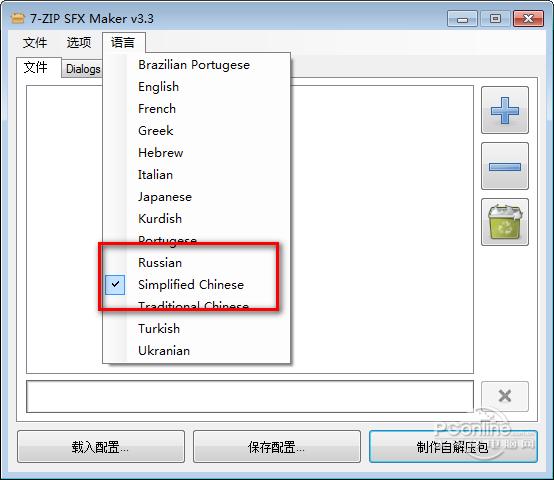The image size is (554, 480).
Task: Click the blue minus remove-file icon
Action: coord(505,166)
